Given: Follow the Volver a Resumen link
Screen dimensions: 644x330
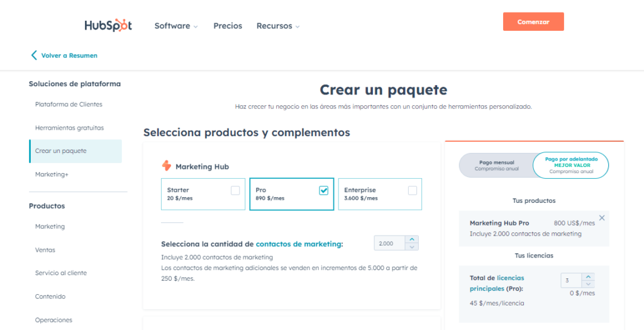Looking at the screenshot, I should tap(69, 55).
